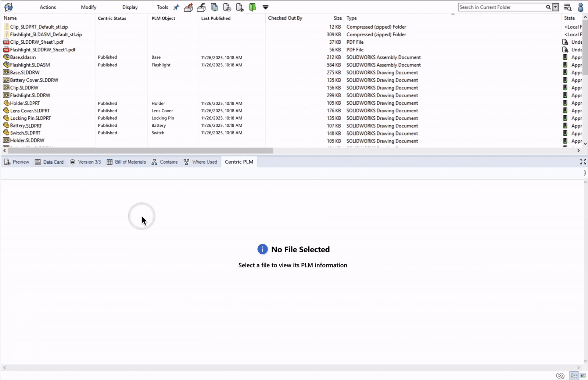Sort by Checked Out By column header
The height and width of the screenshot is (380, 588).
click(285, 18)
